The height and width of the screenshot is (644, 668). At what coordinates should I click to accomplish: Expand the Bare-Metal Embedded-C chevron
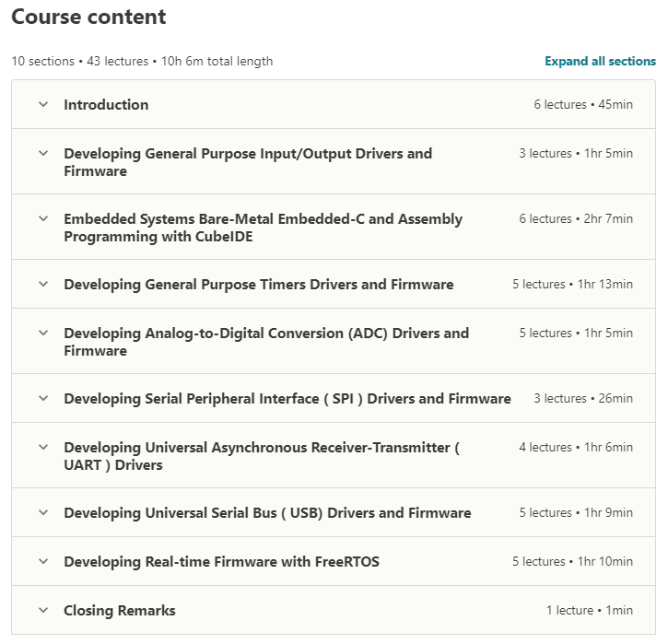coord(43,219)
